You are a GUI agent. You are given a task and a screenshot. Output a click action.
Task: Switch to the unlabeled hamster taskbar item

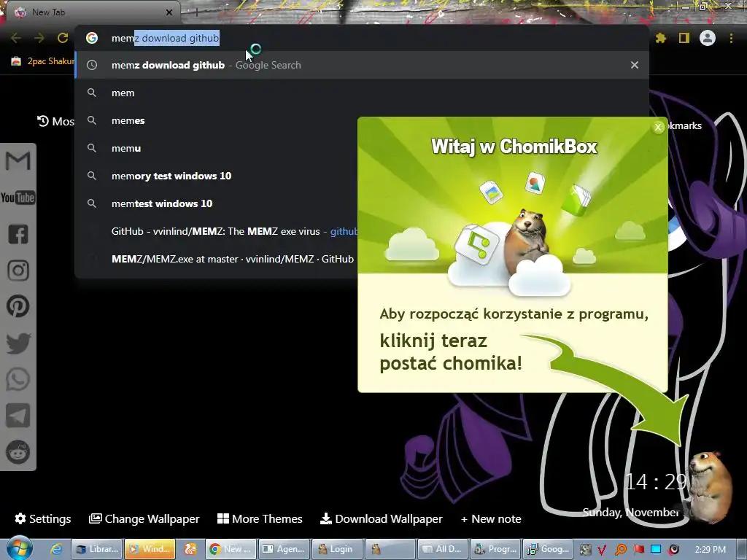pyautogui.click(x=390, y=549)
